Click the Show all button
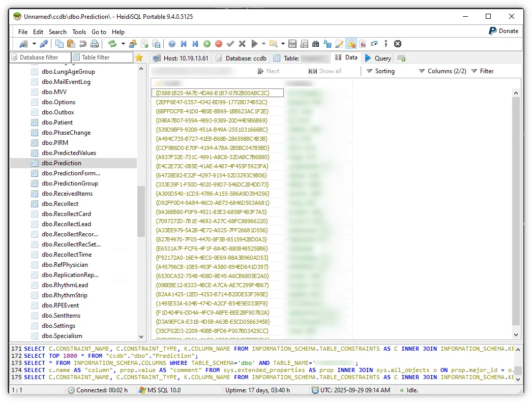This screenshot has width=532, height=402. point(324,71)
